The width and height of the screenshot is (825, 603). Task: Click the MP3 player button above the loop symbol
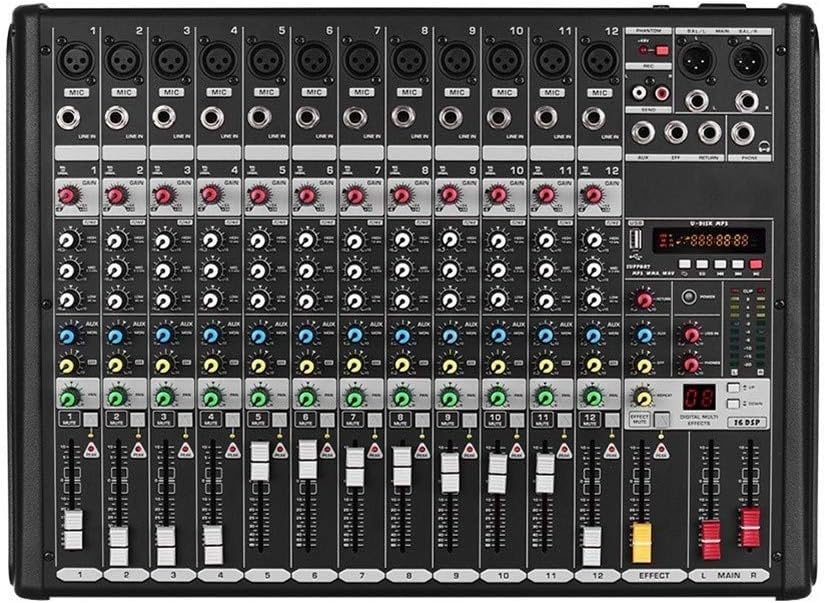tap(685, 264)
